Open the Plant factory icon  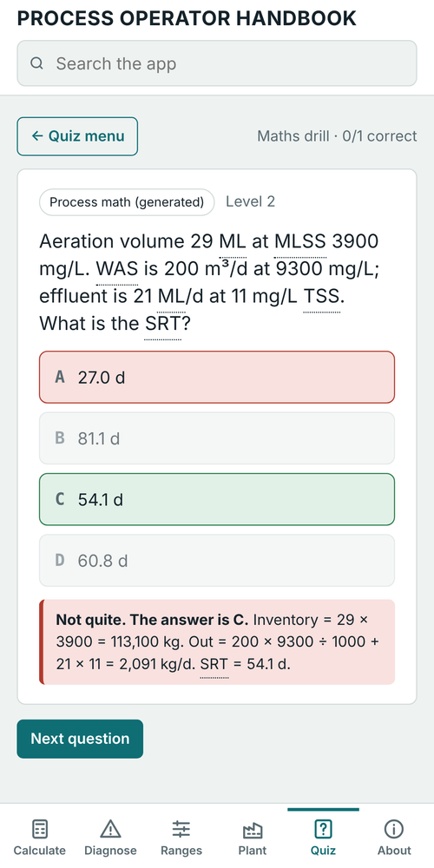point(252,830)
